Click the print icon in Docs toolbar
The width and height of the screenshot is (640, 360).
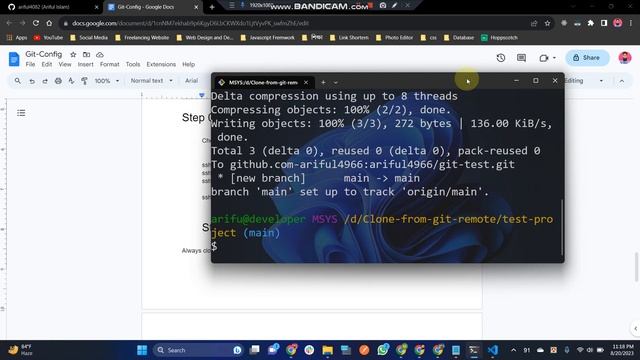click(x=58, y=81)
